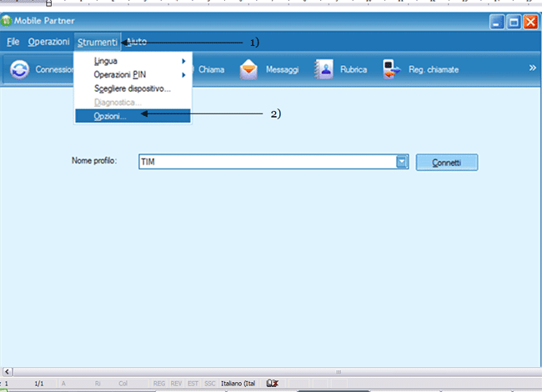Select the Chiama toolbar item
The image size is (542, 392).
tap(211, 70)
